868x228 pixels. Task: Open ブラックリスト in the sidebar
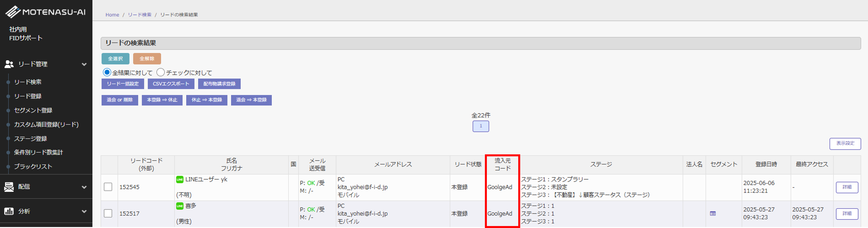tap(33, 166)
